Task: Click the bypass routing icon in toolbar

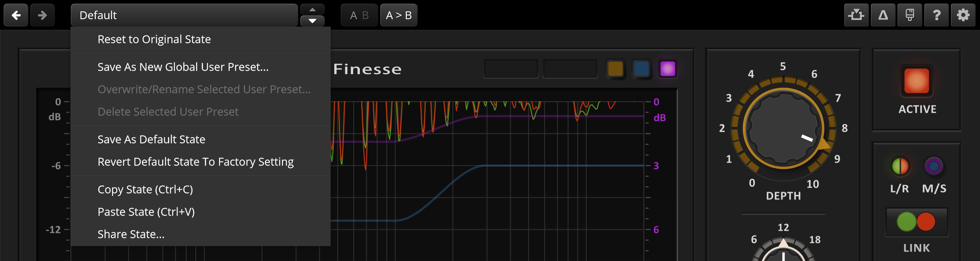Action: (856, 15)
